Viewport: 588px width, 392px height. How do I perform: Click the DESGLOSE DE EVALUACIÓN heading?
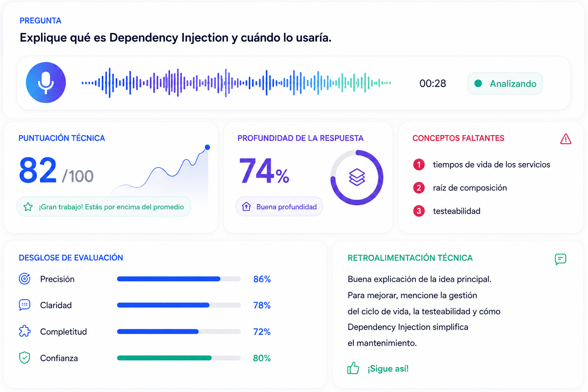click(71, 258)
